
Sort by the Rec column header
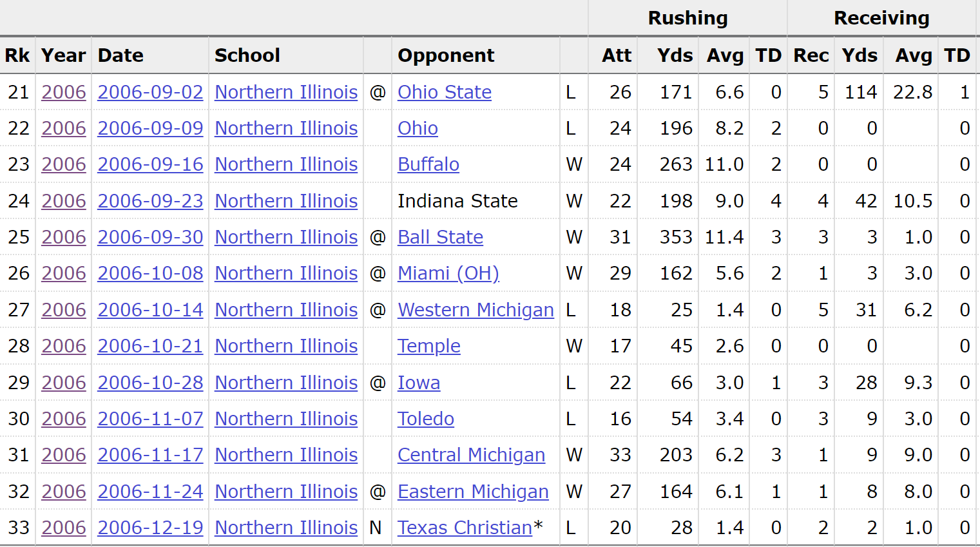[x=811, y=55]
